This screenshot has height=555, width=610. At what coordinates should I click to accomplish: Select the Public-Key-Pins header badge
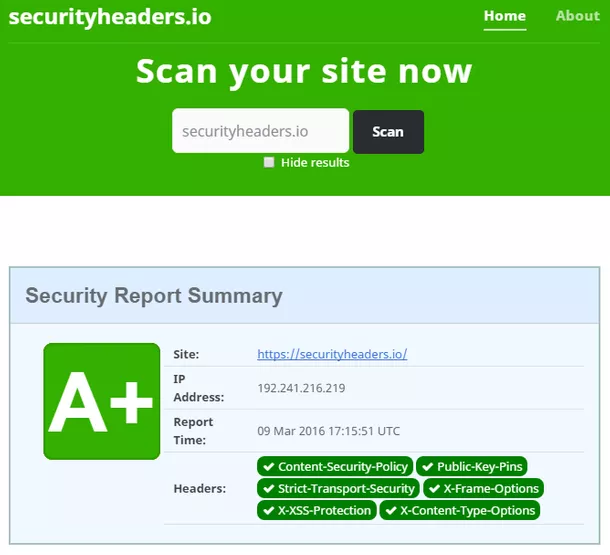(471, 467)
